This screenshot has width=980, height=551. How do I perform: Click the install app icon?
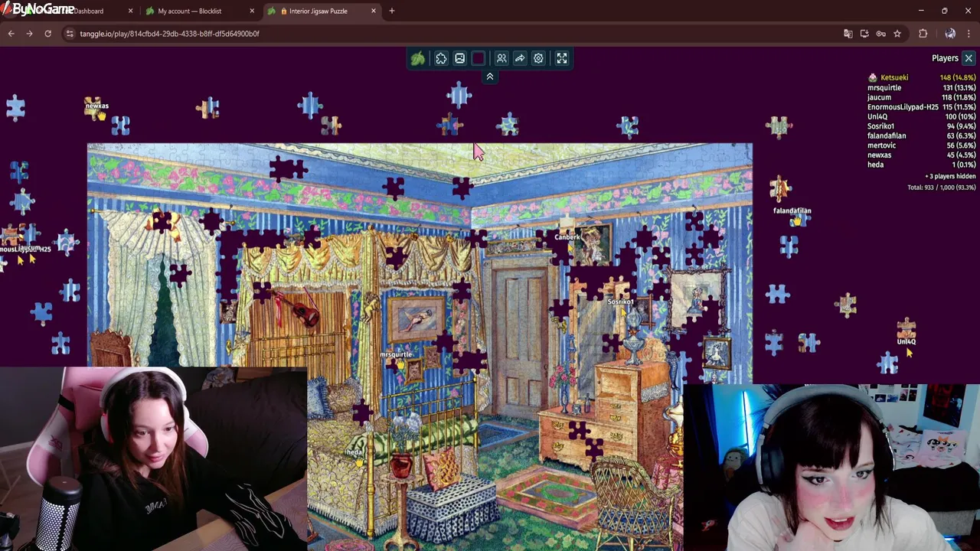tap(864, 34)
